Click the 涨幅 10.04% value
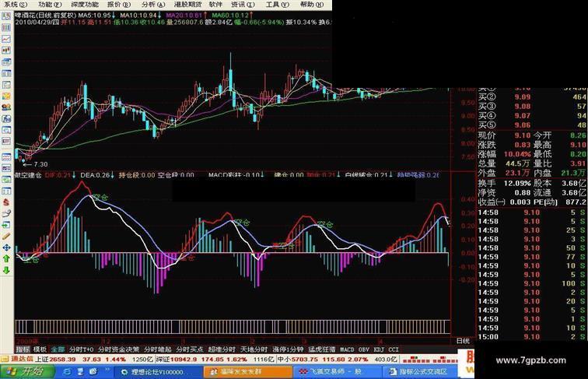This screenshot has width=588, height=379. coord(517,154)
